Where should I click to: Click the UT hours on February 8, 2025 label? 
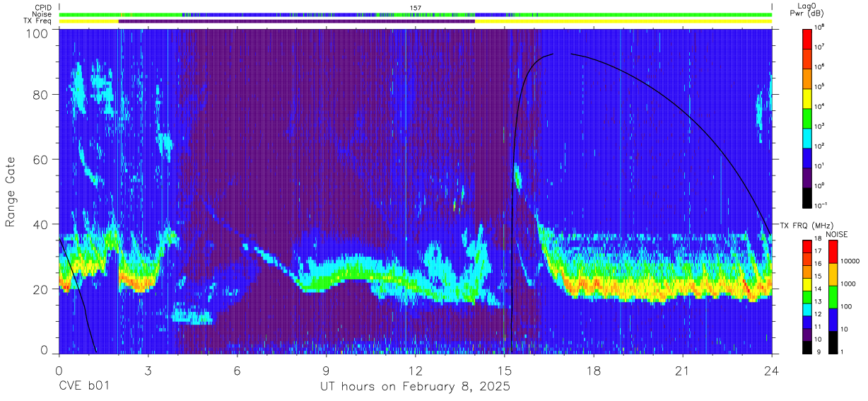pyautogui.click(x=416, y=388)
